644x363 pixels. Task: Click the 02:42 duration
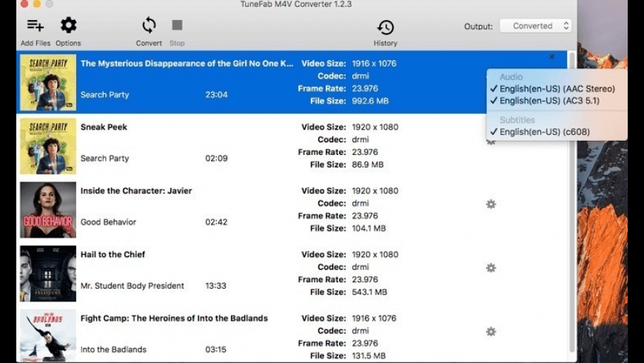point(216,222)
